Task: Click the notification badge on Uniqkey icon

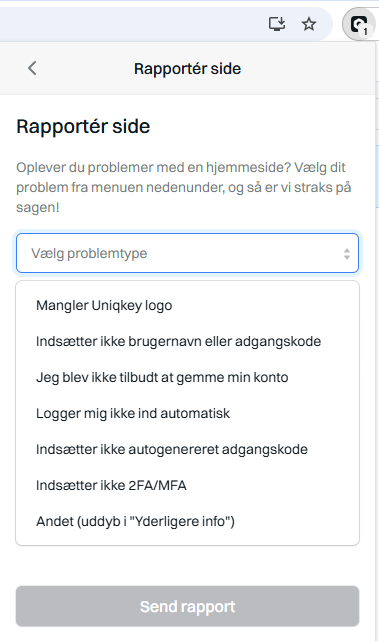Action: pos(366,31)
